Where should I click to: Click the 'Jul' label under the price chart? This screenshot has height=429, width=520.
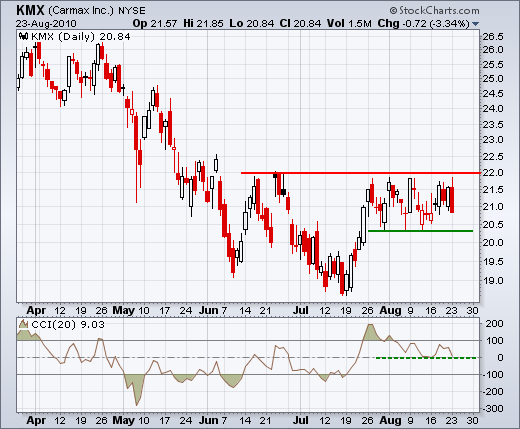point(301,310)
